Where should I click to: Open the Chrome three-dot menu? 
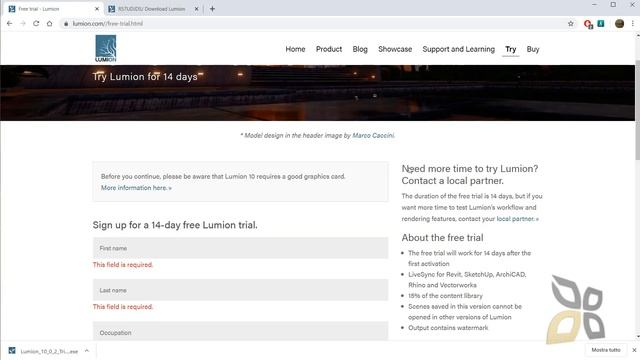(633, 24)
